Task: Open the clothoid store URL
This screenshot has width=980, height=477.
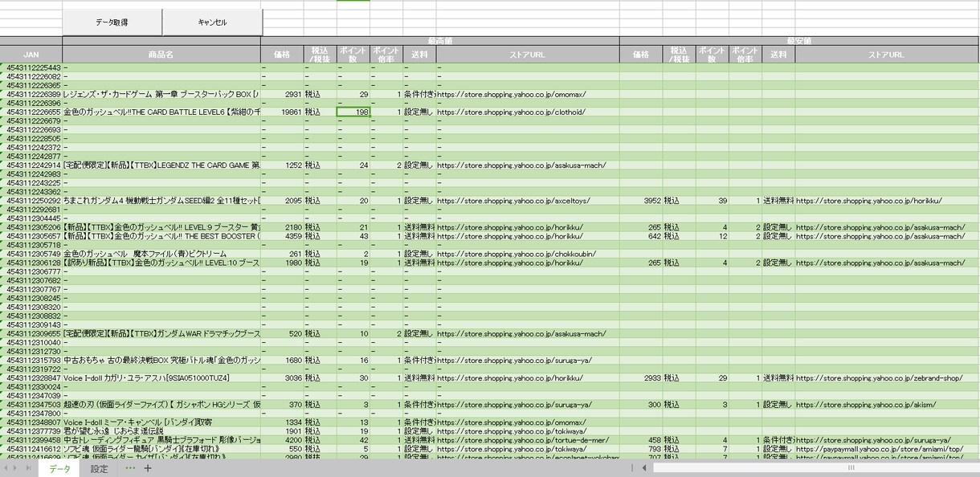Action: (x=511, y=112)
